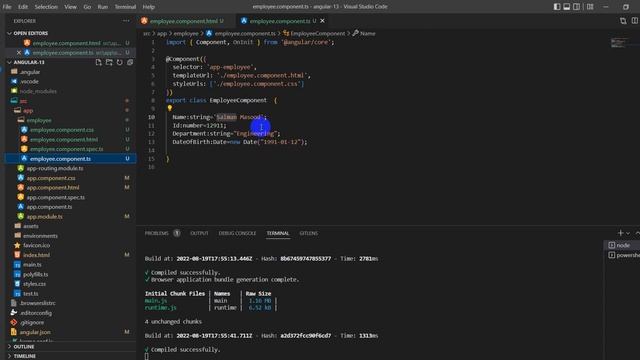640x360 pixels.
Task: Expand the TIMELINE section
Action: pyautogui.click(x=24, y=356)
